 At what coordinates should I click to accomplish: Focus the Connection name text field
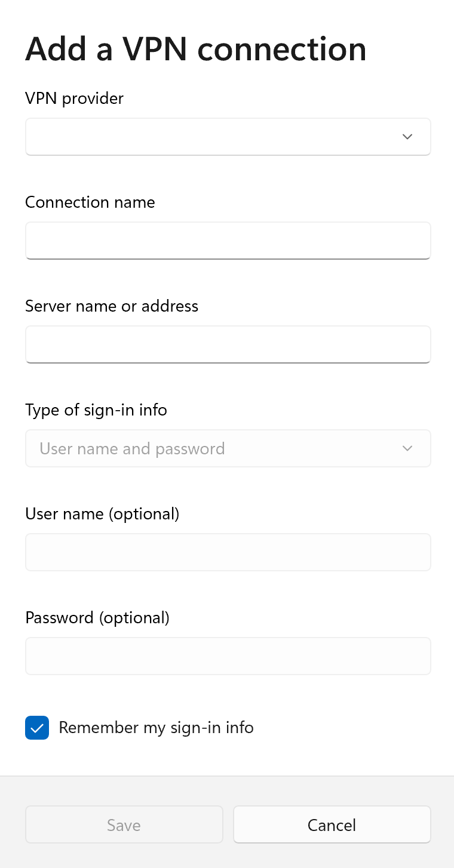click(x=228, y=241)
